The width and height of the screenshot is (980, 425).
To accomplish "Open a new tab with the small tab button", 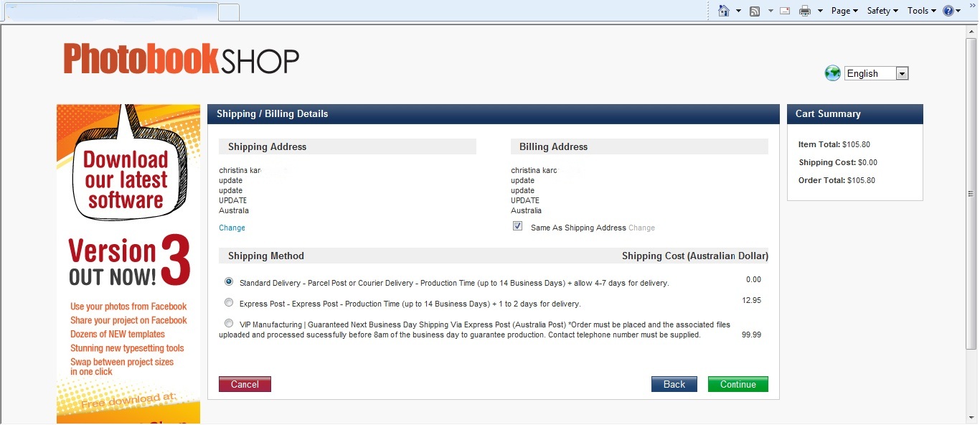I will coord(229,12).
